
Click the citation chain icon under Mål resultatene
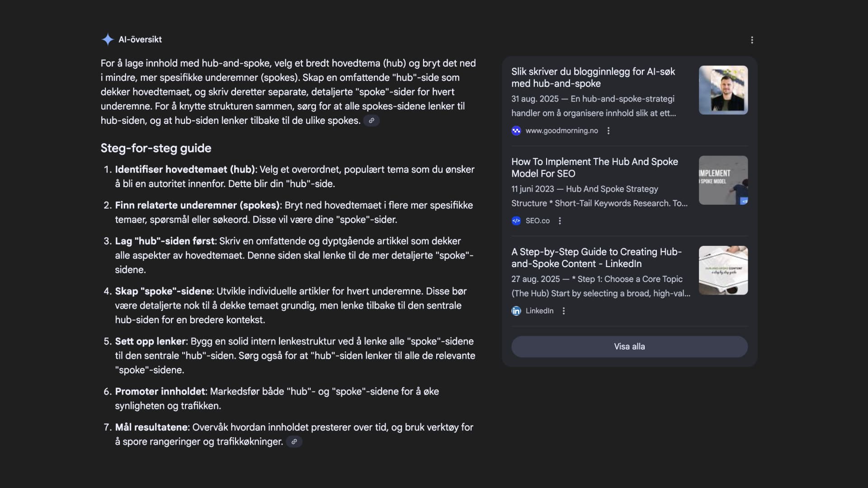tap(294, 441)
